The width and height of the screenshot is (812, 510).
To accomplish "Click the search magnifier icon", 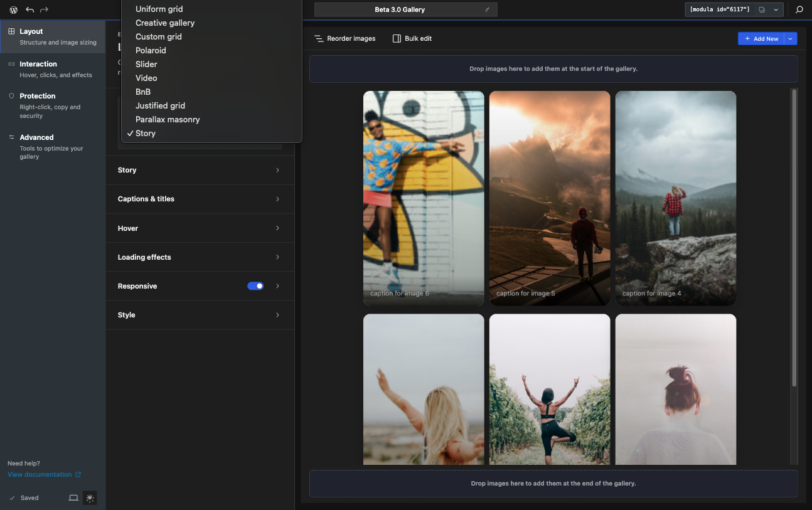I will coord(799,10).
